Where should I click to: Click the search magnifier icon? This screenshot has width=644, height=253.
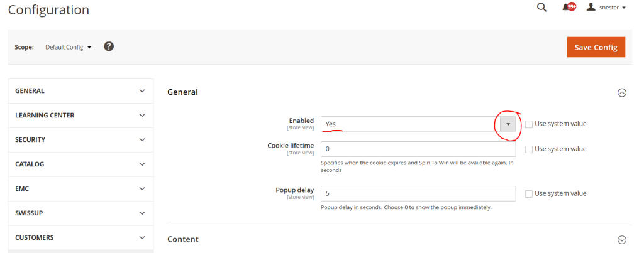[x=541, y=8]
